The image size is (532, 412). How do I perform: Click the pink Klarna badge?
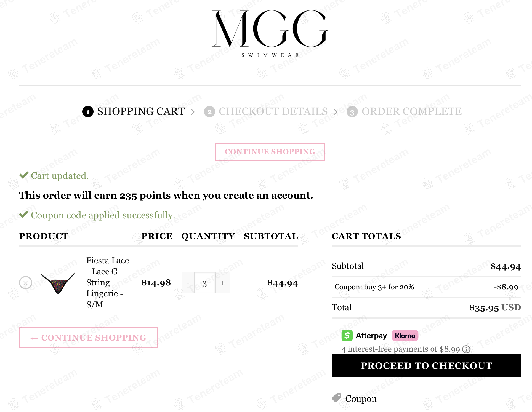(405, 335)
